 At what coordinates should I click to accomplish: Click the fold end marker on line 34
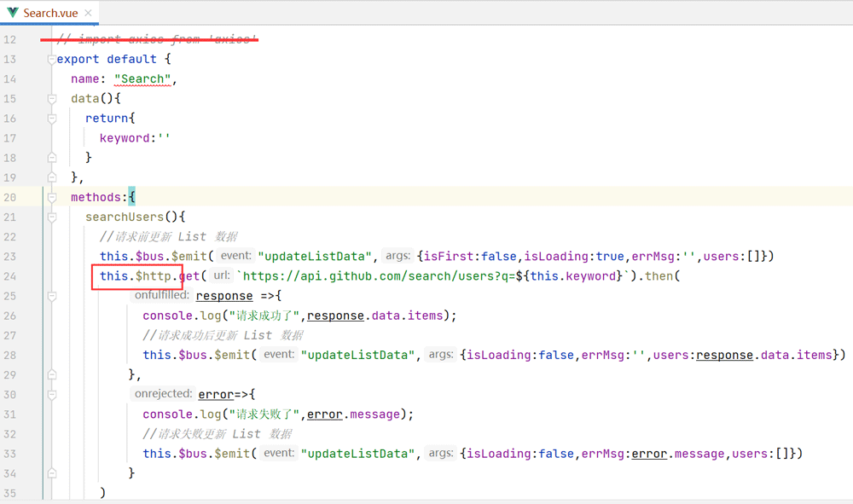[x=52, y=473]
